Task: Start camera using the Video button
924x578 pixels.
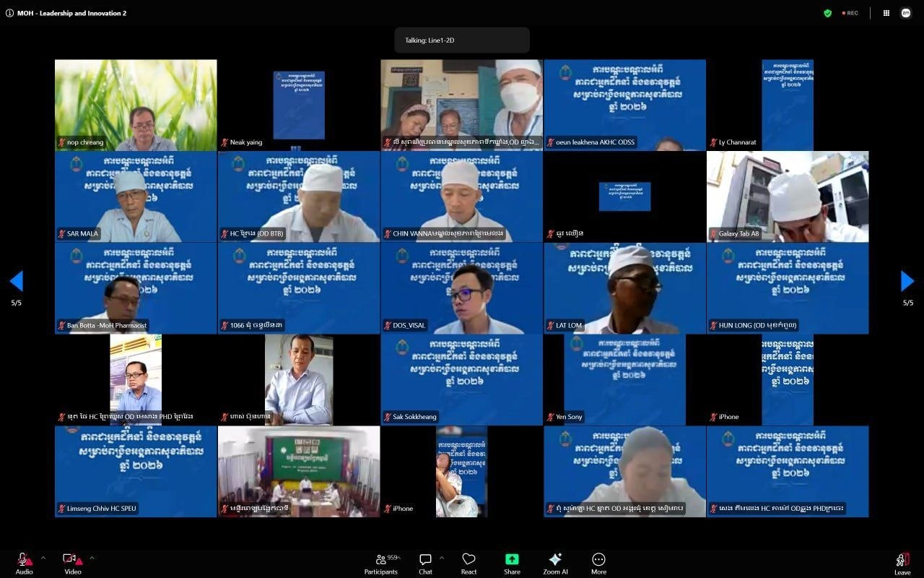Action: 72,563
